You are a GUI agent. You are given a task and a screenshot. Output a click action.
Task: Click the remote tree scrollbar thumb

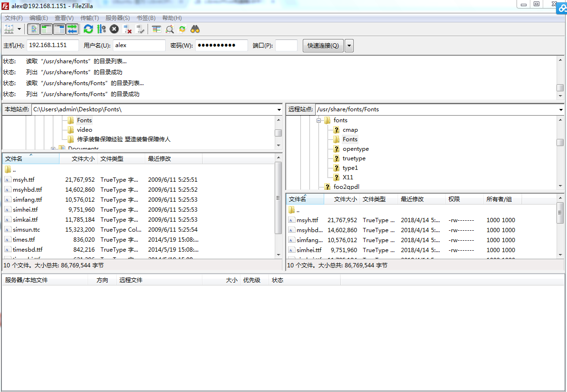click(x=560, y=142)
